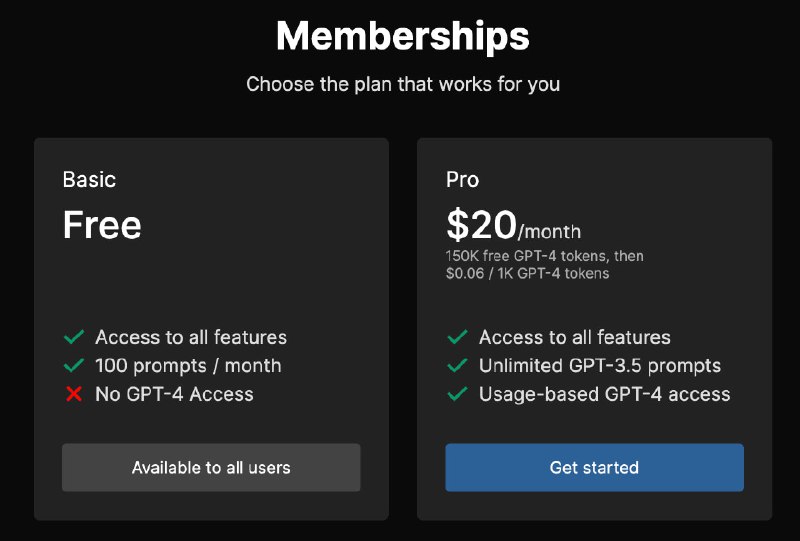
Task: Click the $0.06 / 1K GPT-4 tokens text
Action: pyautogui.click(x=527, y=273)
